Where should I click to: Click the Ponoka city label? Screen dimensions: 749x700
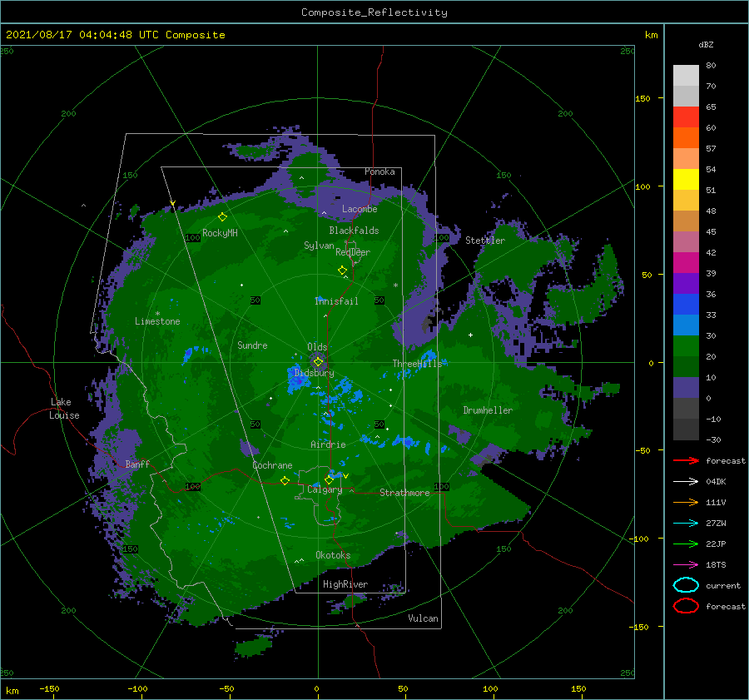point(379,171)
